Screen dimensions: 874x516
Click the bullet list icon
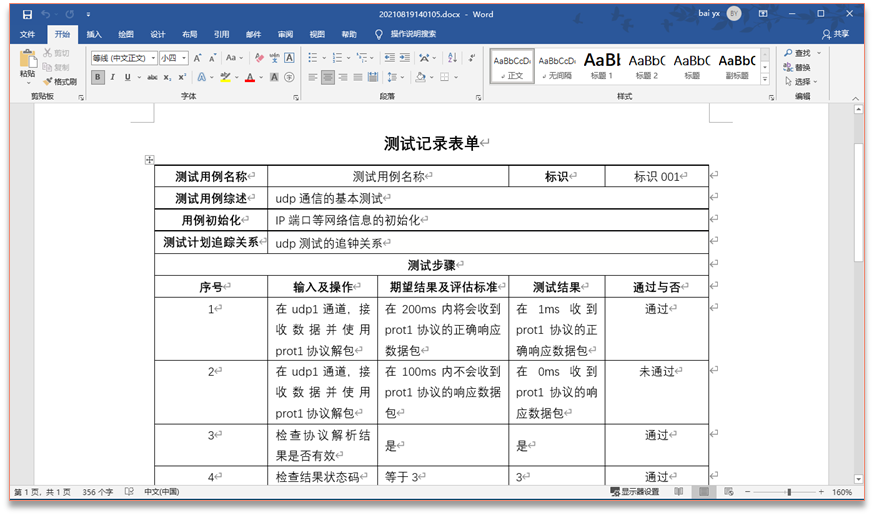click(x=314, y=58)
